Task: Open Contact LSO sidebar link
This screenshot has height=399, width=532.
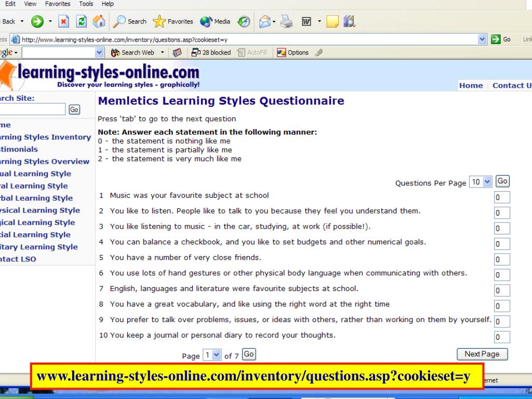Action: coord(18,259)
